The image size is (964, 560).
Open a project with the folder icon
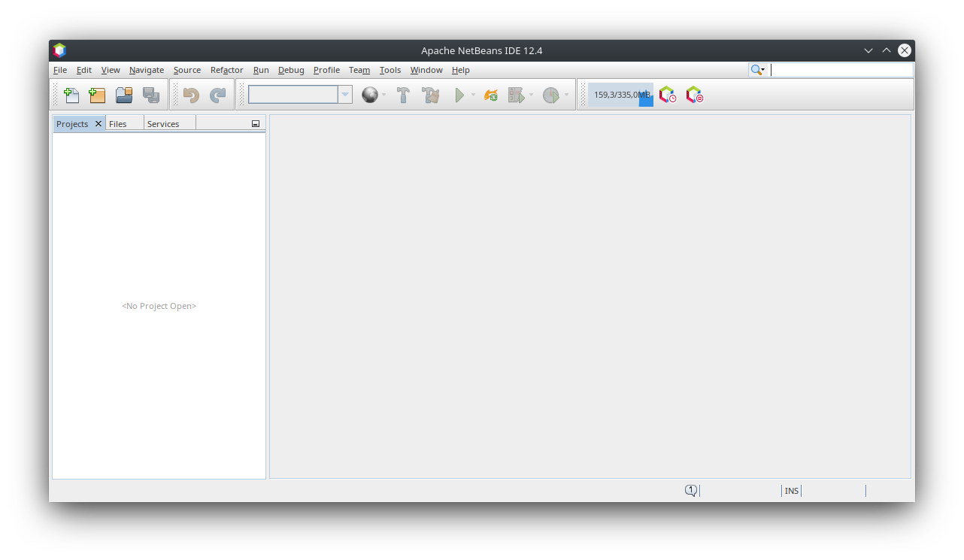pyautogui.click(x=124, y=95)
